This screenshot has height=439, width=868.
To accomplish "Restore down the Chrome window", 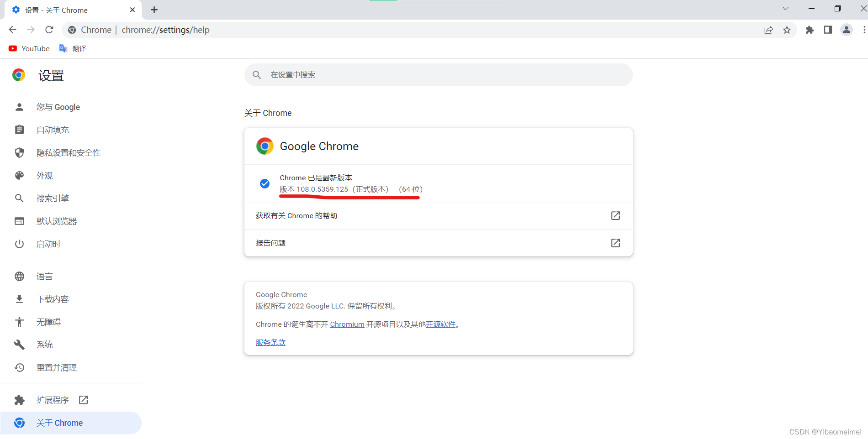I will [x=837, y=9].
